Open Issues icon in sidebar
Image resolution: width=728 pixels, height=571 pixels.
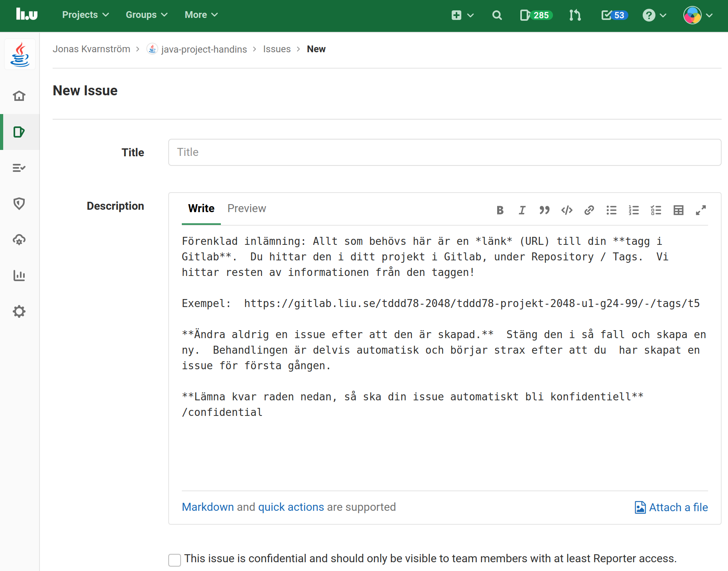19,132
